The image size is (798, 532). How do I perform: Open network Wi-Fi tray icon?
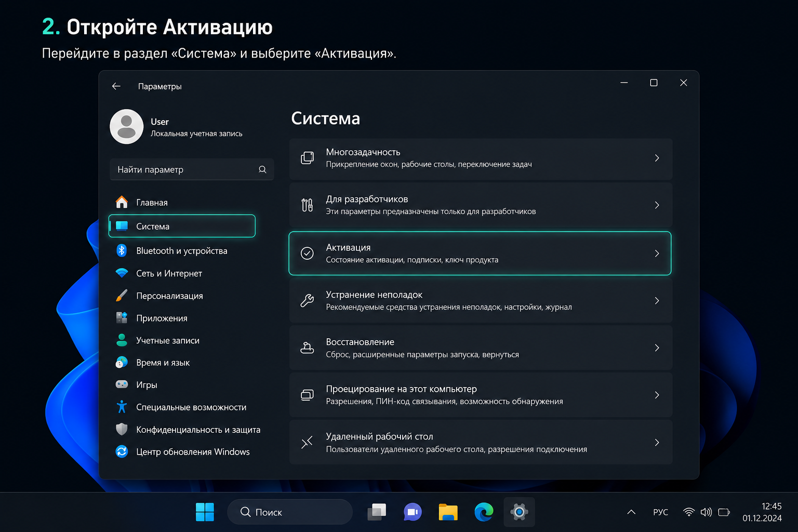[x=689, y=512]
